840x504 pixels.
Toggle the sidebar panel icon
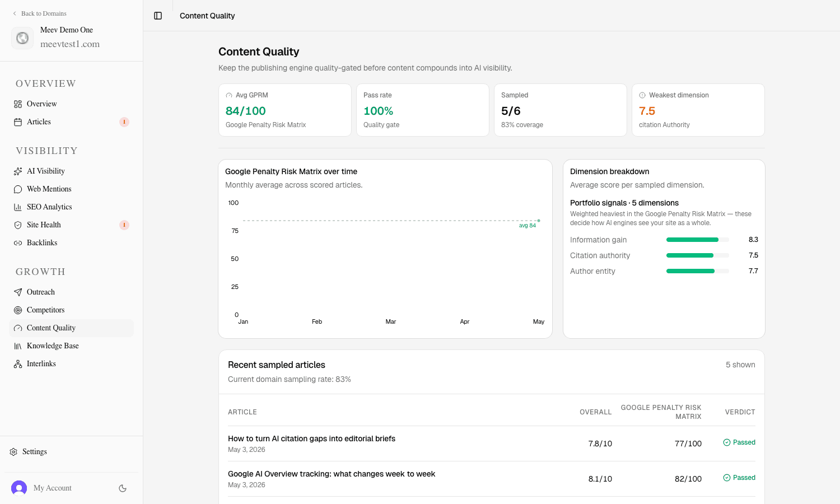(x=158, y=16)
